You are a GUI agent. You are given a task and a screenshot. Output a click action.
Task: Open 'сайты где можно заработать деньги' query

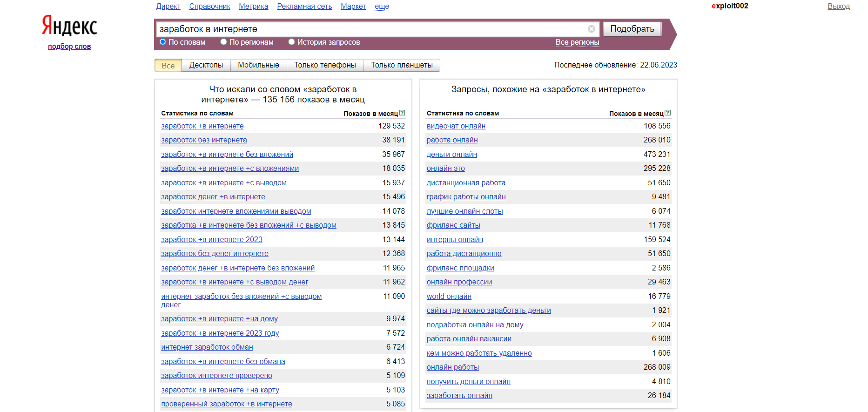point(489,311)
